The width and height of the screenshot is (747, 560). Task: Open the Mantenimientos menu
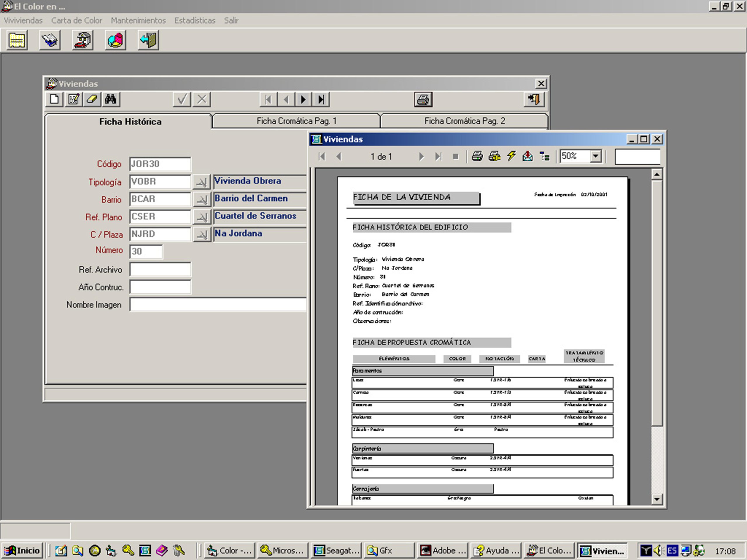coord(138,21)
